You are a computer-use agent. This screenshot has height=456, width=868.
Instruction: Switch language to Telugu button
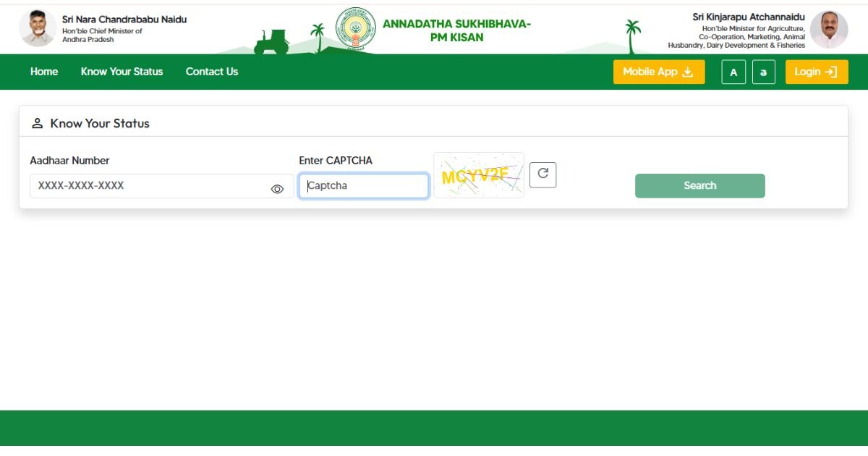764,72
